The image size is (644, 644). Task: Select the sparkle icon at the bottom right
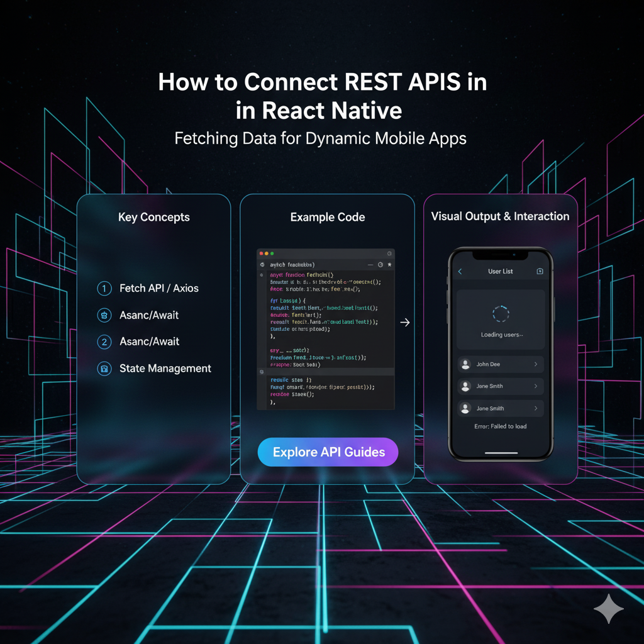[x=608, y=608]
